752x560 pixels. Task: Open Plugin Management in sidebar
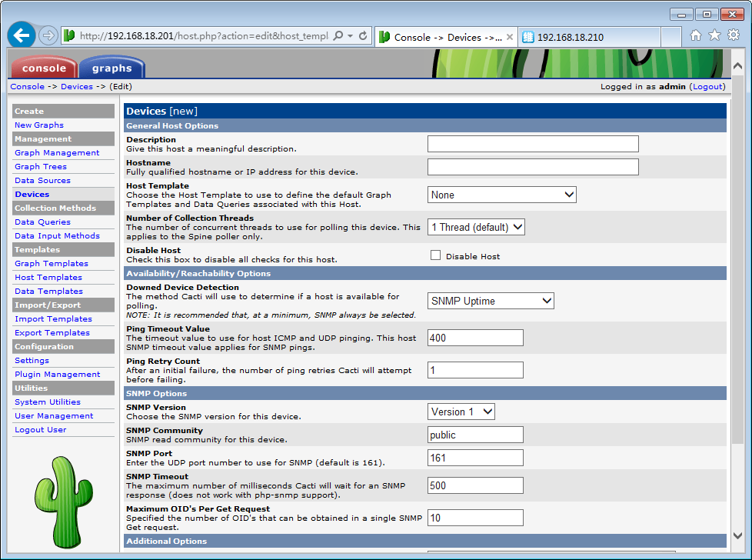pyautogui.click(x=58, y=375)
